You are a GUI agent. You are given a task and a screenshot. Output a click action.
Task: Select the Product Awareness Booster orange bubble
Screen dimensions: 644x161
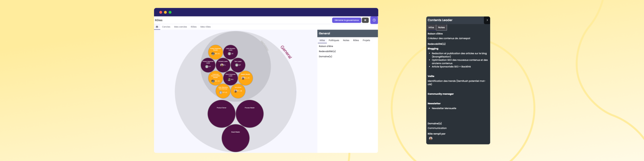coord(216,52)
